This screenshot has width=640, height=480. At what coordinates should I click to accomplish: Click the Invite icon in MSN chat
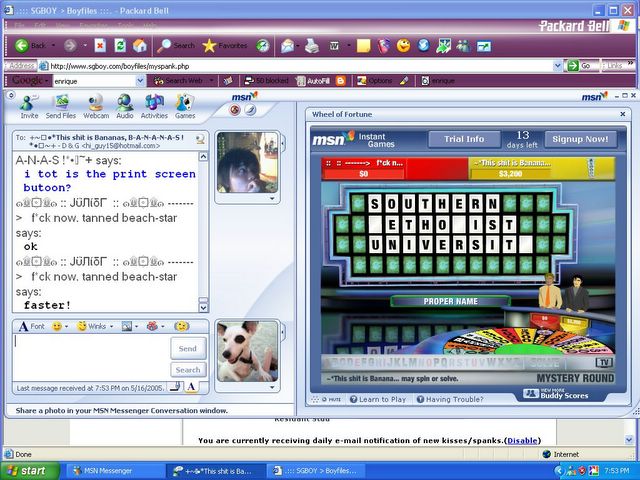29,107
